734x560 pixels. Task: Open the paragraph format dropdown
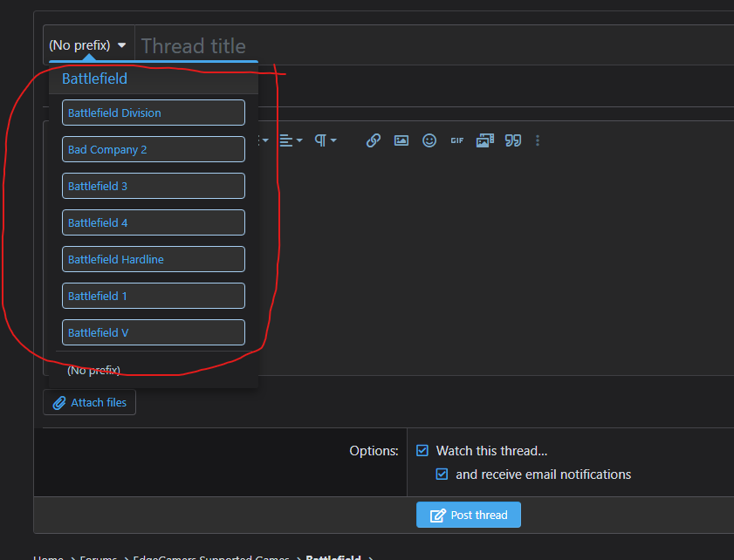tap(326, 140)
